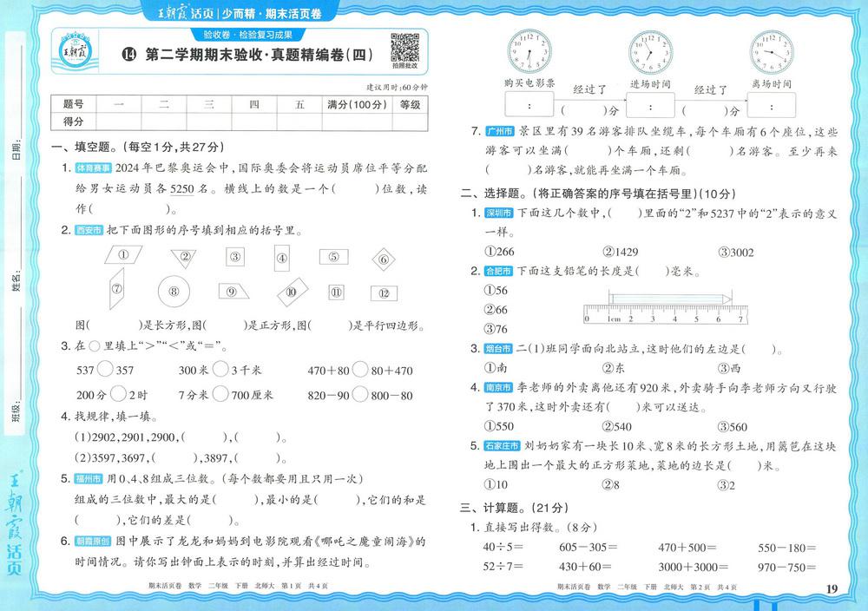Click the 广州市 tag in question 7
This screenshot has width=868, height=611.
(x=500, y=131)
